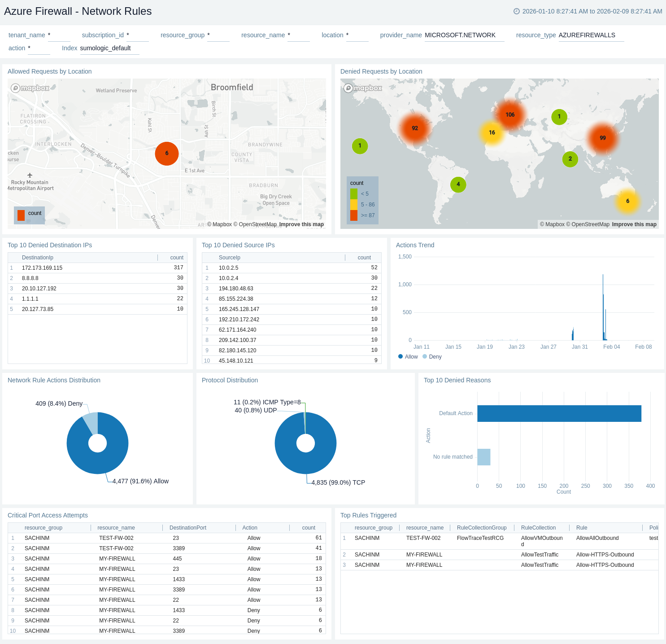
Task: Edit the Index field sumologic_default
Action: pyautogui.click(x=109, y=48)
